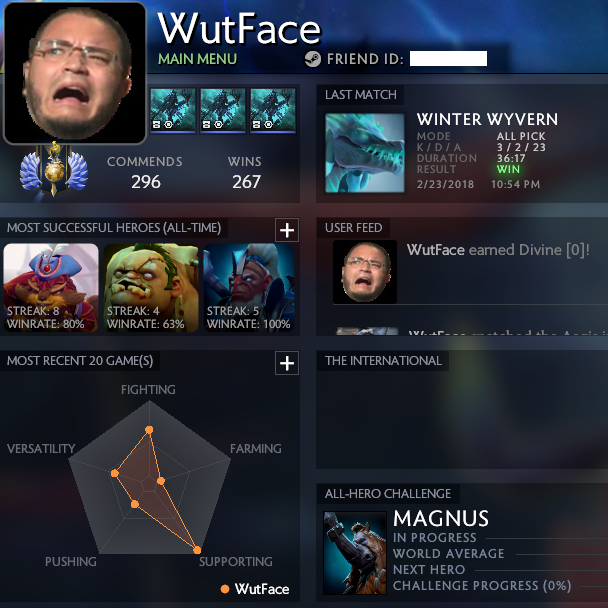Open the Last Match section header

click(x=361, y=95)
